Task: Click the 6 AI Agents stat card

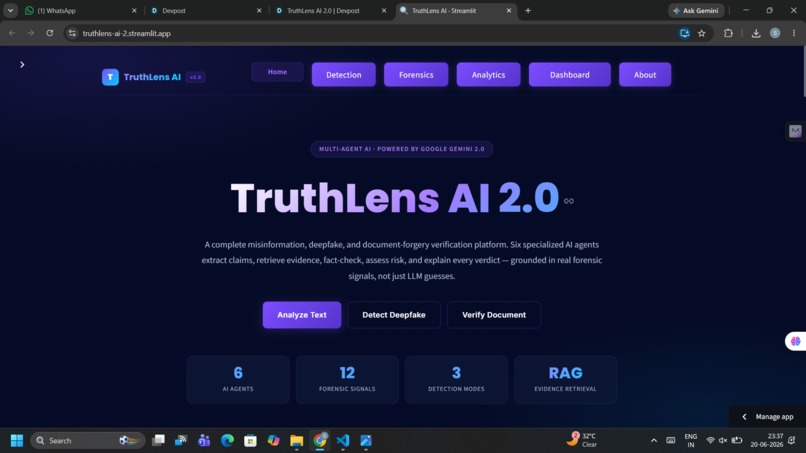Action: pos(238,379)
